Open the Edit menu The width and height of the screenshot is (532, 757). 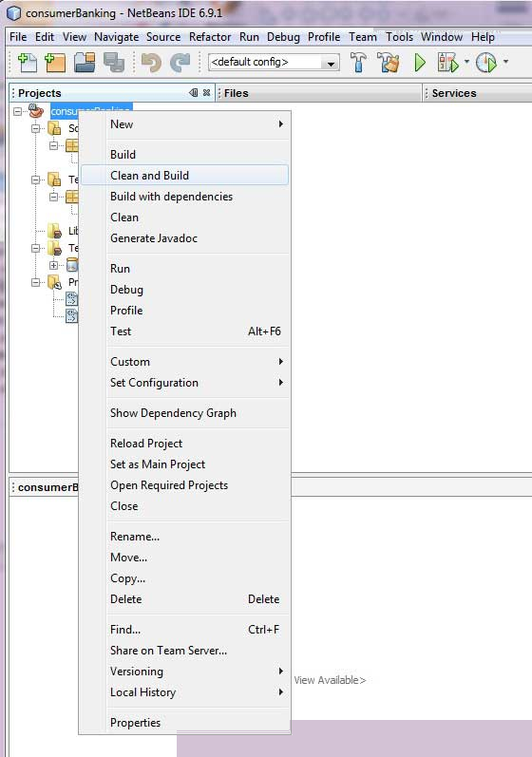coord(45,37)
